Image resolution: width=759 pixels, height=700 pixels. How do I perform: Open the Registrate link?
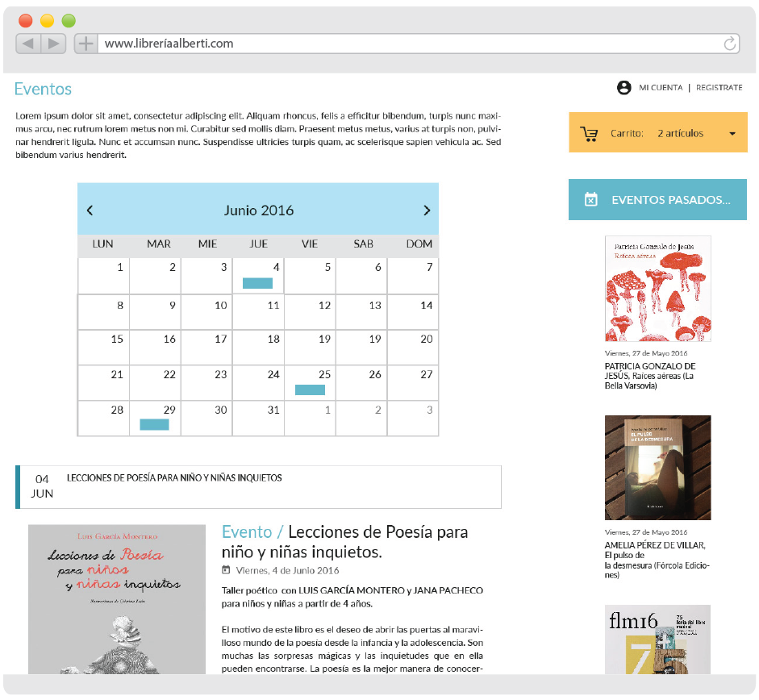(719, 88)
